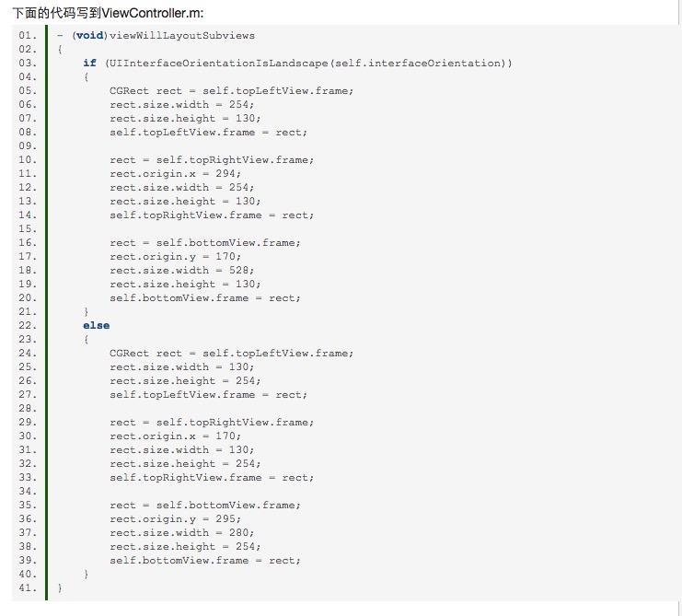Click line 10 rect = self.topRightView.frame

[212, 160]
